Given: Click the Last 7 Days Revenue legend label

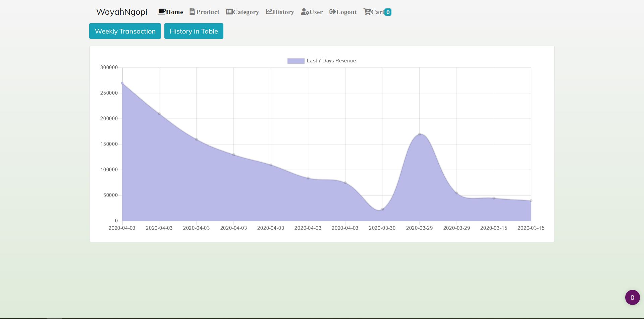Looking at the screenshot, I should pyautogui.click(x=331, y=61).
